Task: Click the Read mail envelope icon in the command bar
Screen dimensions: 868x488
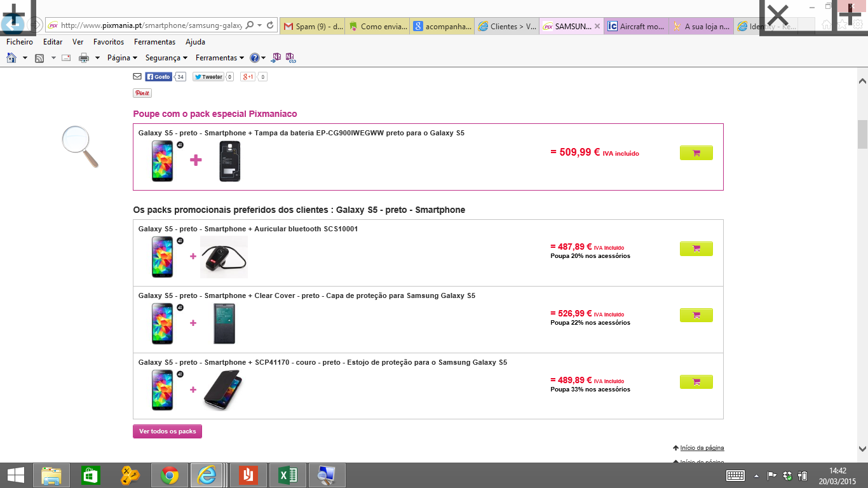Action: coord(65,58)
